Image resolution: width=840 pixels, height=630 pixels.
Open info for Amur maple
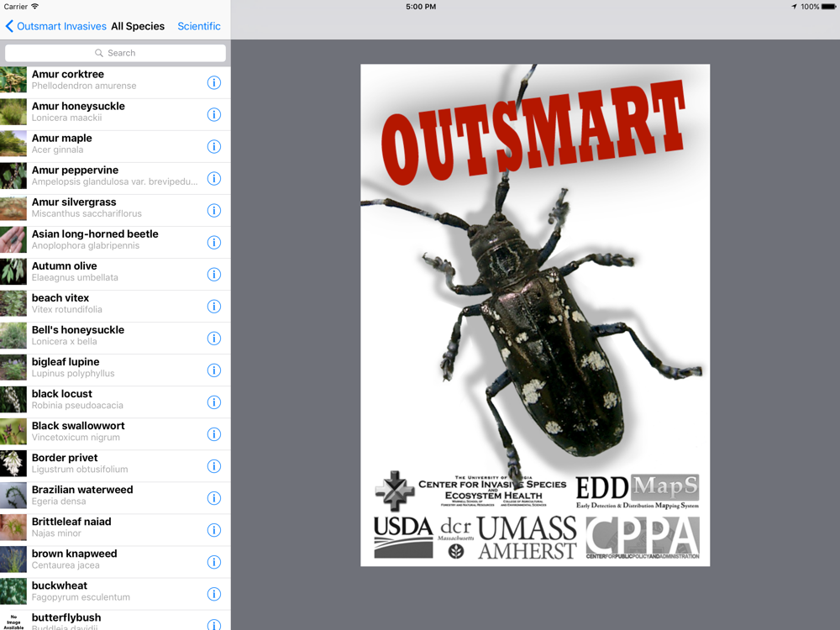213,146
